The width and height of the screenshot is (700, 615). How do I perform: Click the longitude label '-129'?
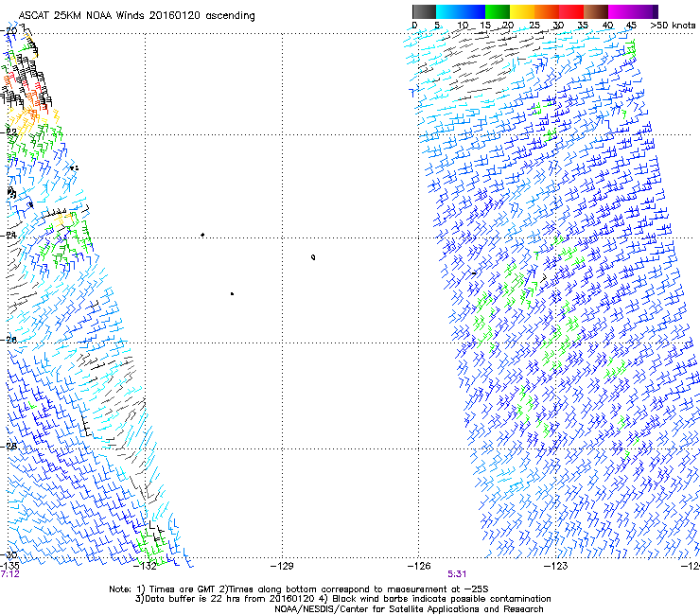point(282,566)
